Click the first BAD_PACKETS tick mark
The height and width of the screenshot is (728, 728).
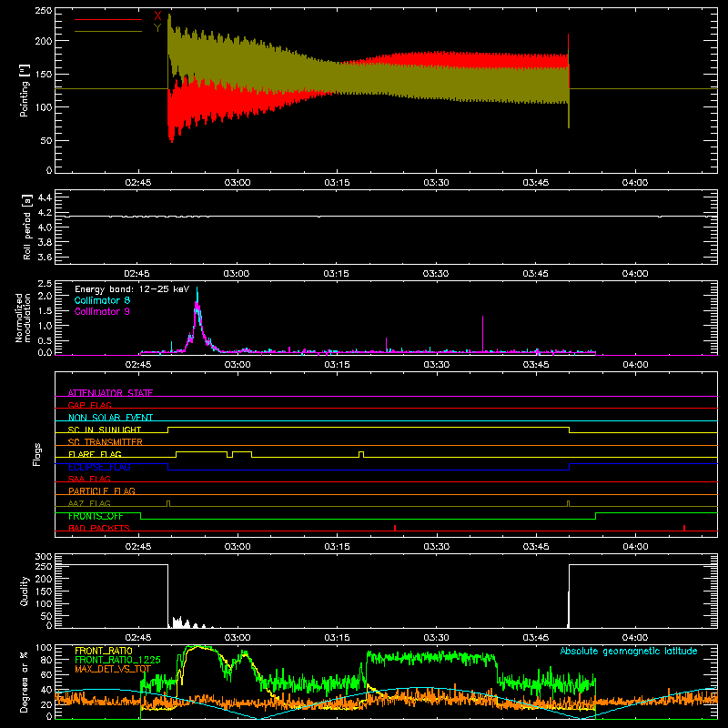[395, 528]
